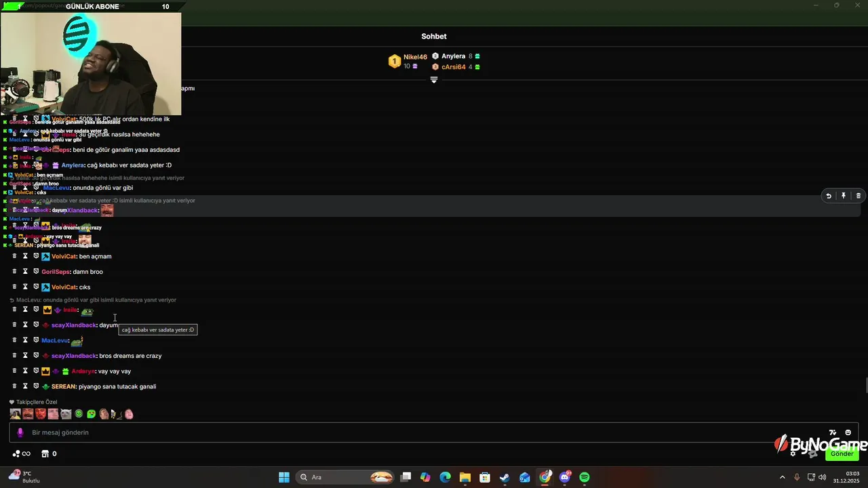Trash icon on scayXlandback "dayum" row

tap(14, 325)
